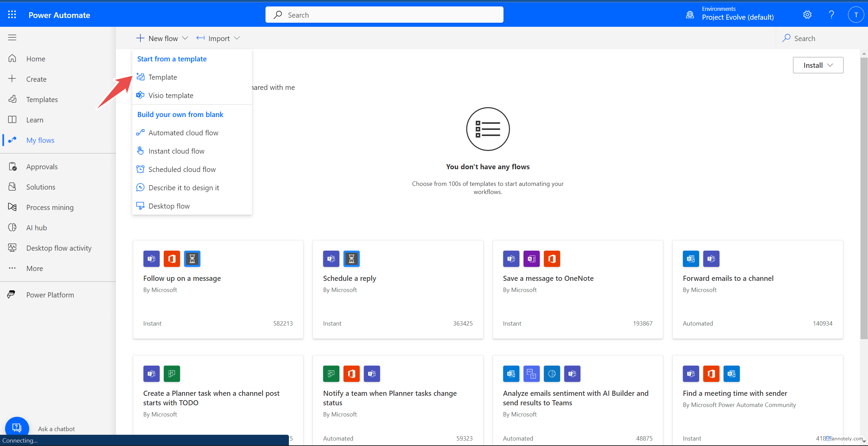
Task: Select Describe it to design it
Action: pos(192,188)
